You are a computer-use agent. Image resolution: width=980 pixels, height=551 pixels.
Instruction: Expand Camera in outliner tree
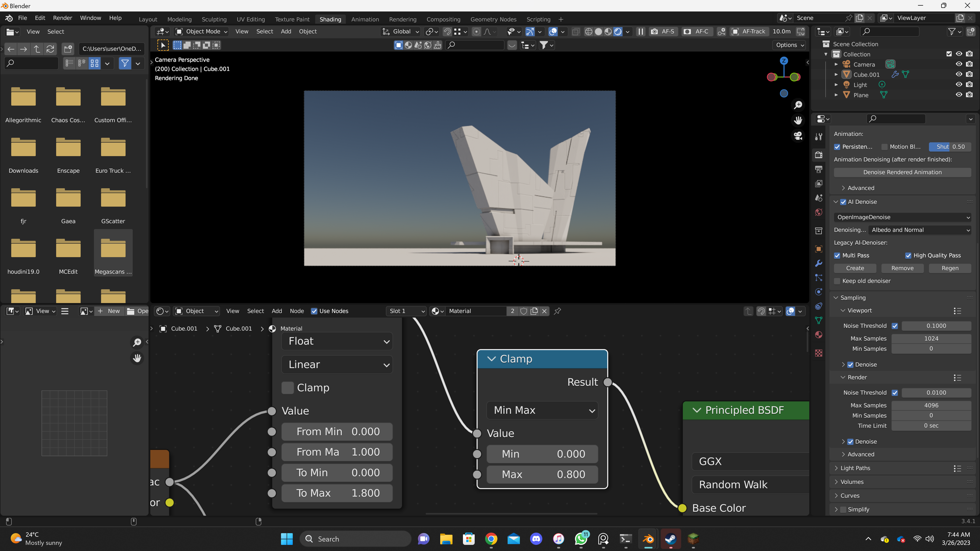coord(836,64)
